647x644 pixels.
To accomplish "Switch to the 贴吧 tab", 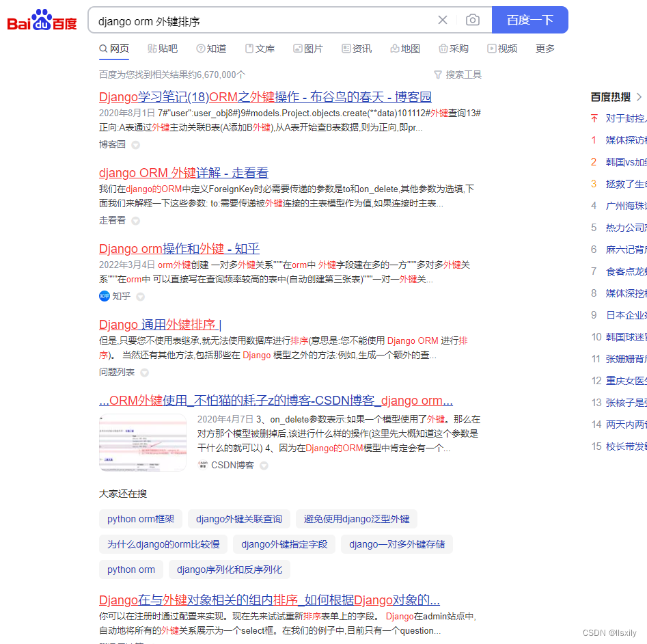I will [x=163, y=49].
